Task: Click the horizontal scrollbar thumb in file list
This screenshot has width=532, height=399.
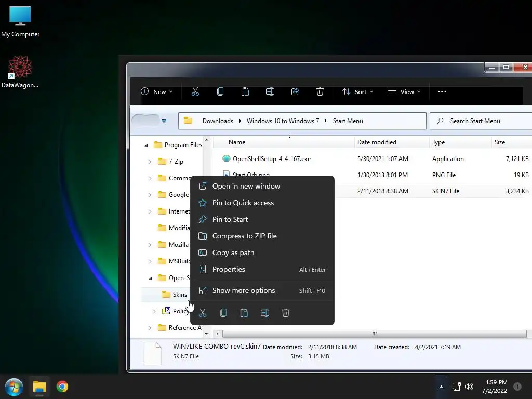Action: (374, 334)
